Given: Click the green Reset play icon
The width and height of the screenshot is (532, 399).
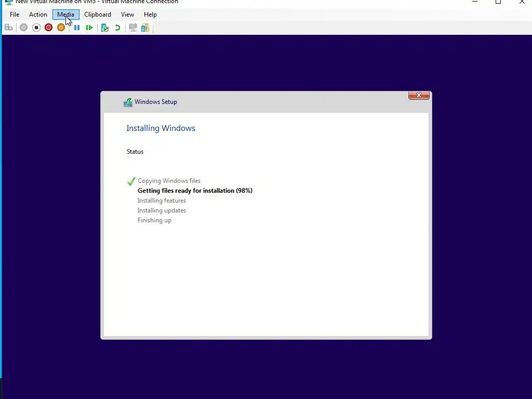Looking at the screenshot, I should click(89, 28).
